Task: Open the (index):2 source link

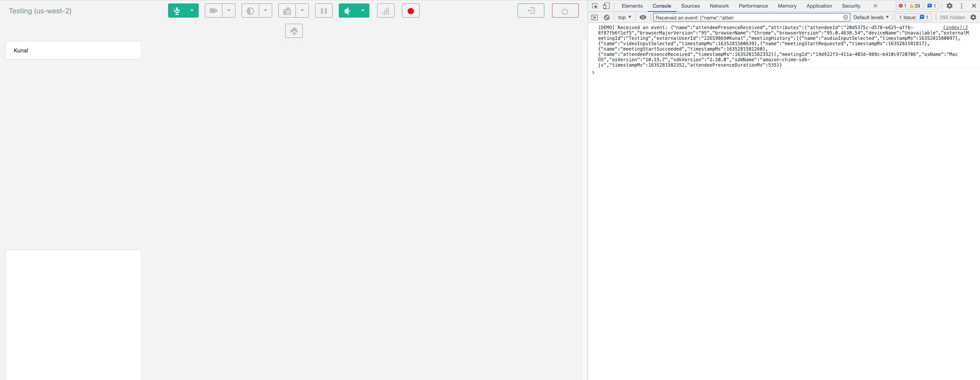Action: 955,28
